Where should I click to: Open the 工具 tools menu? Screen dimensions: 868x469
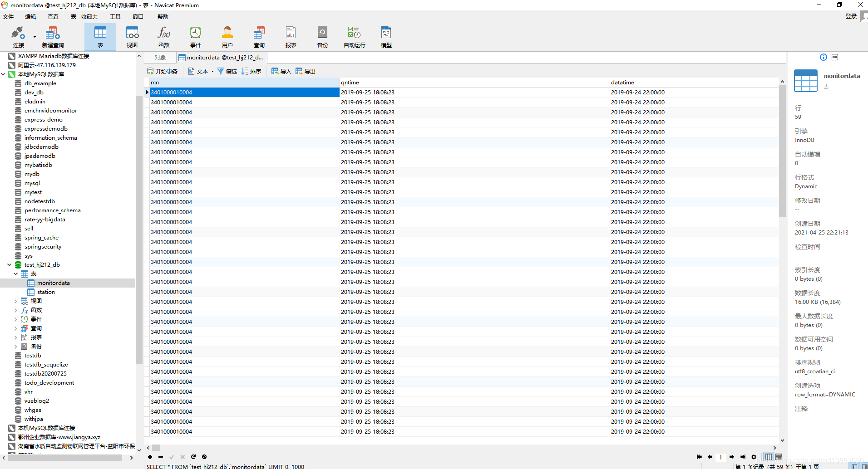115,17
